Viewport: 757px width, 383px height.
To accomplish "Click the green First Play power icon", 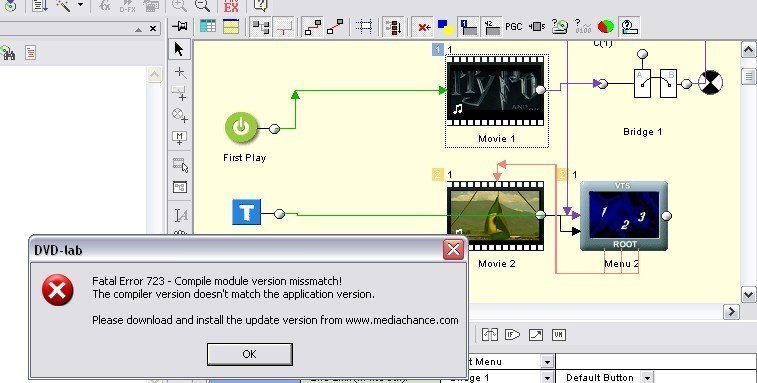I will tap(241, 128).
